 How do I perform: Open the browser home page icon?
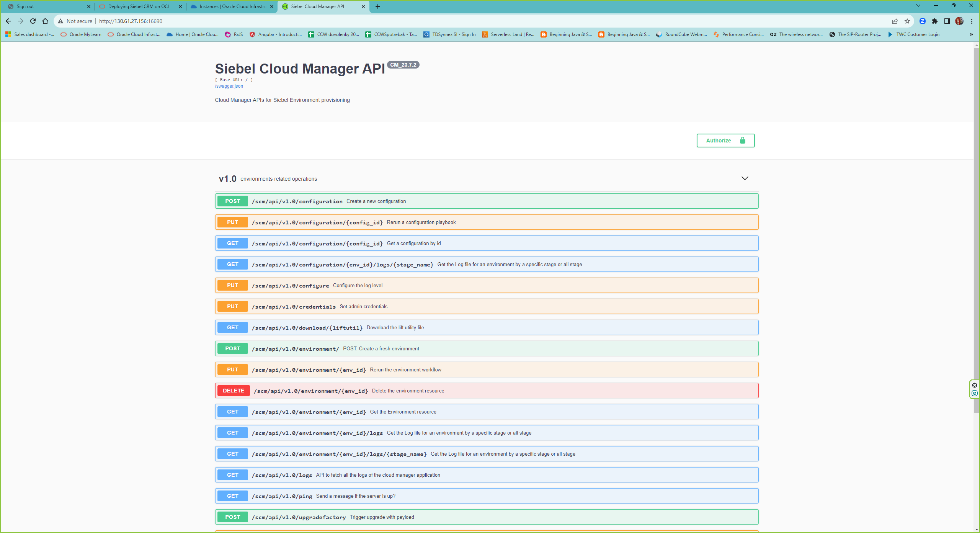(x=45, y=21)
